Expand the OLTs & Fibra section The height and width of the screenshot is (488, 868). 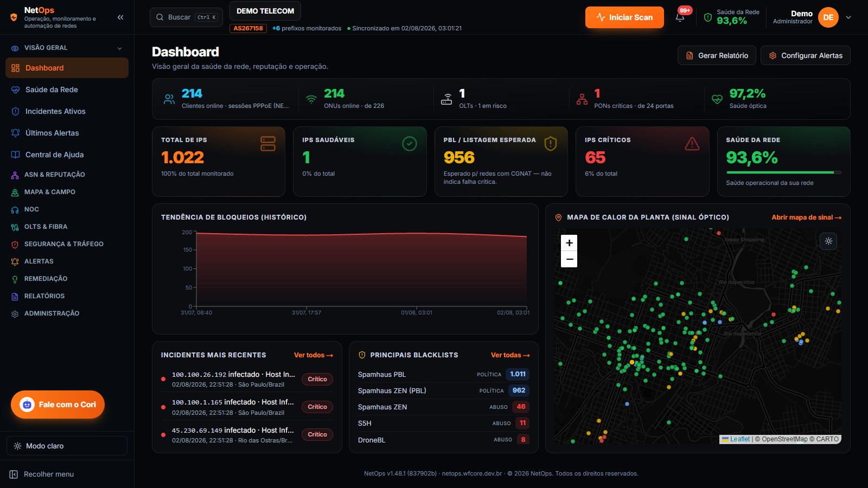[x=67, y=227]
